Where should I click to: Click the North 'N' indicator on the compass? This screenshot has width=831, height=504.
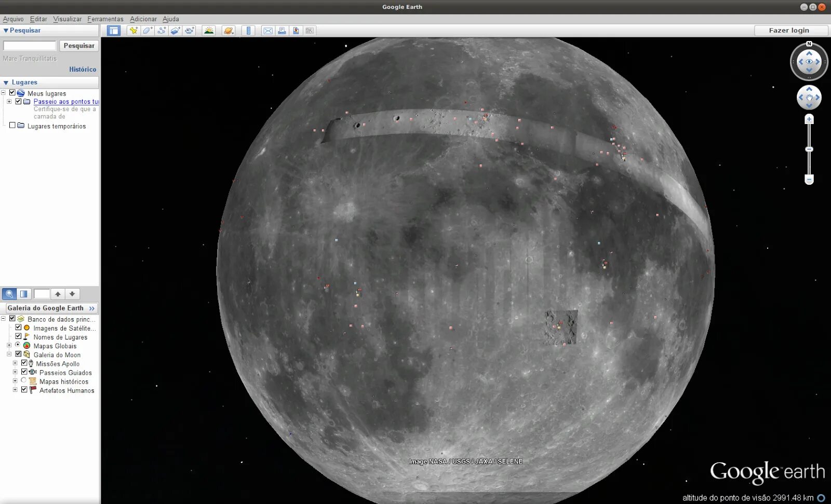pos(809,44)
